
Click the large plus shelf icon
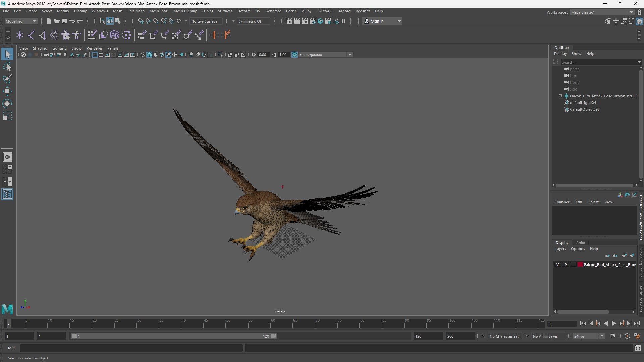click(214, 35)
